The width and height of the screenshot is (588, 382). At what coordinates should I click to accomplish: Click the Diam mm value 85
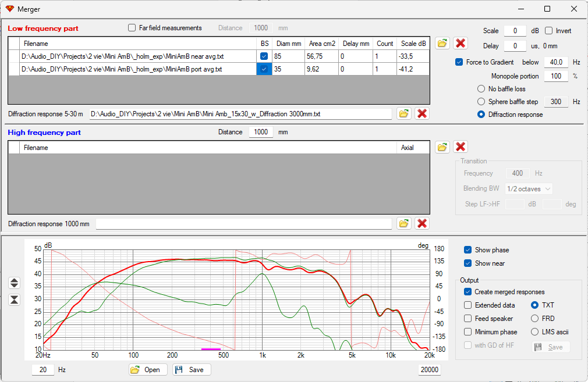[288, 56]
